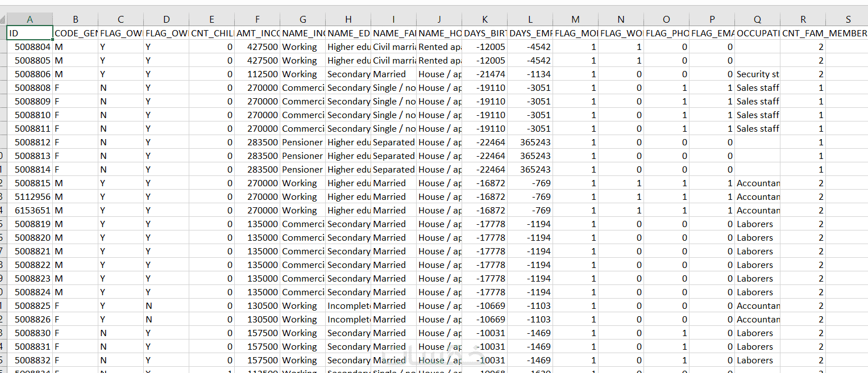Select column R header
Screen dimensions: 868x373
click(803, 19)
